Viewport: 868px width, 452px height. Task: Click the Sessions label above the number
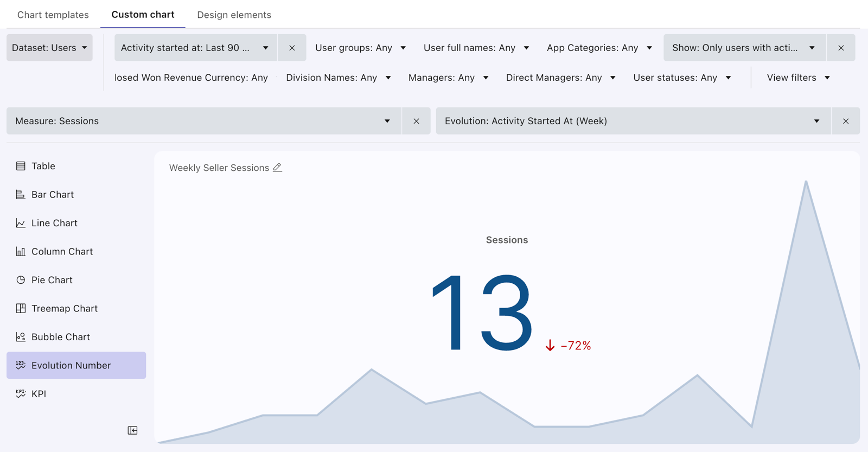point(507,240)
